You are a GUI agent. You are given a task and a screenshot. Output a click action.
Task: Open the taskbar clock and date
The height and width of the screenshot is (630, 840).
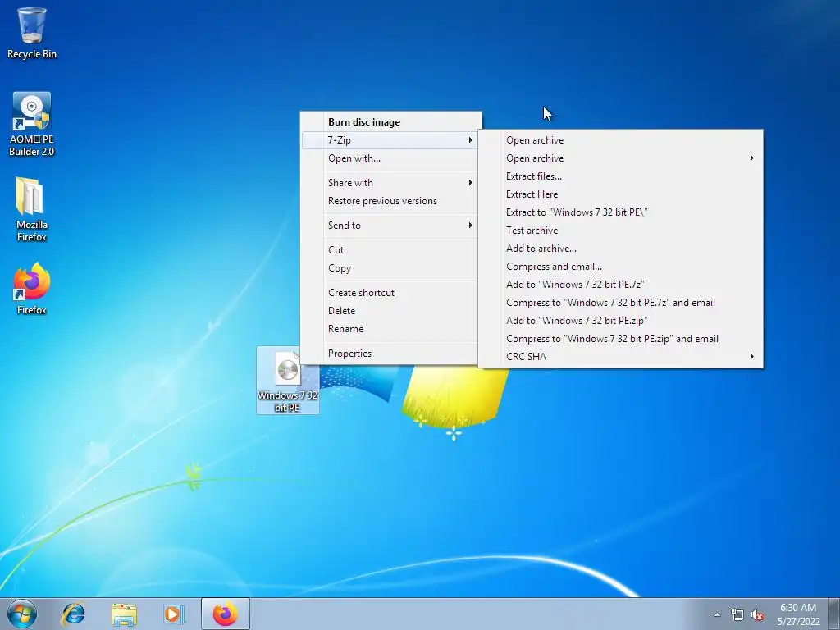click(798, 614)
